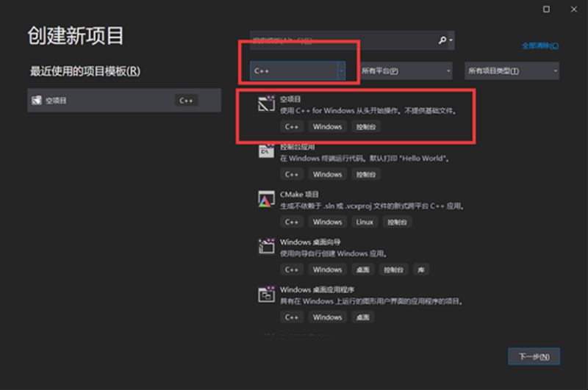The height and width of the screenshot is (390, 588).
Task: Select the 空项目 template in list
Action: 367,110
